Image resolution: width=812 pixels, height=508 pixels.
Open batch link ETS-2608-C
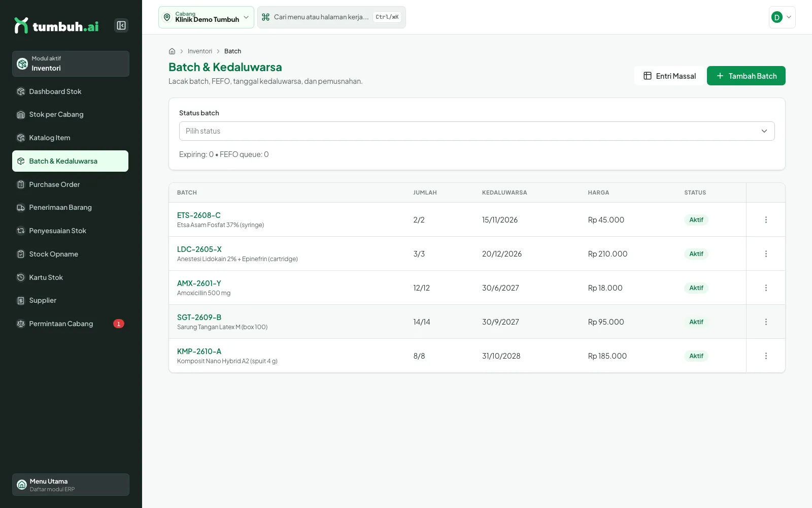click(199, 215)
